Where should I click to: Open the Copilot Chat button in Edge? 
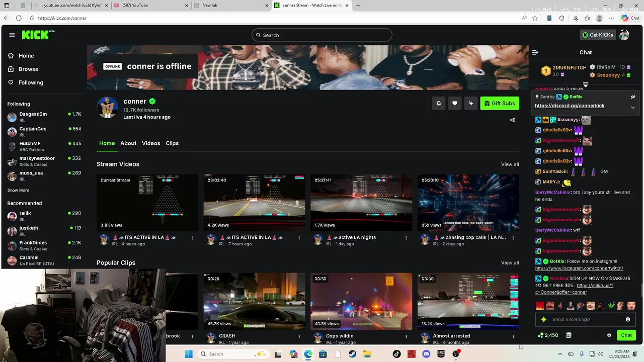click(630, 18)
